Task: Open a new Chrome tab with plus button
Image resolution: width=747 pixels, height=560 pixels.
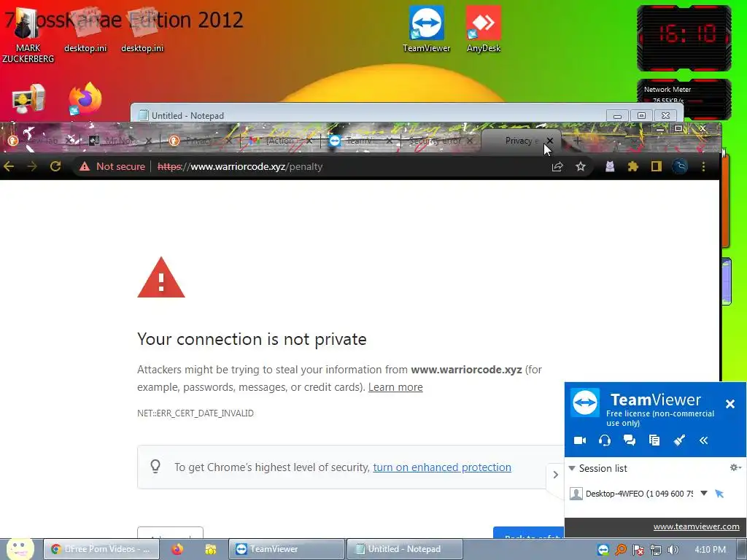Action: (x=578, y=141)
